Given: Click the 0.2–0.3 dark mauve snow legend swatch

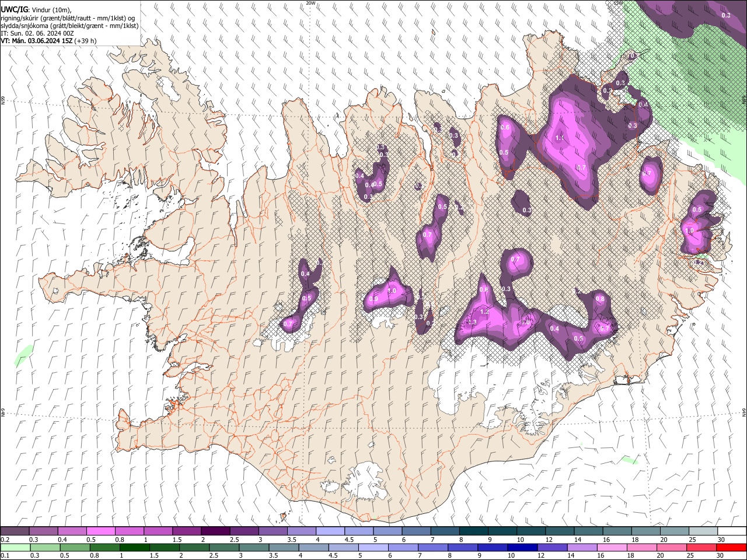Looking at the screenshot, I should tap(15, 531).
